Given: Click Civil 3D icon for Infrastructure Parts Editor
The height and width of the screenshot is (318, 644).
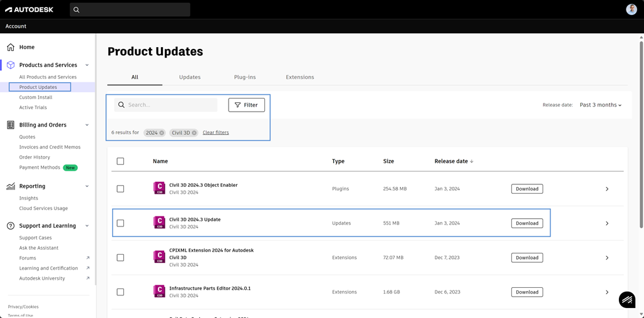Looking at the screenshot, I should (158, 292).
